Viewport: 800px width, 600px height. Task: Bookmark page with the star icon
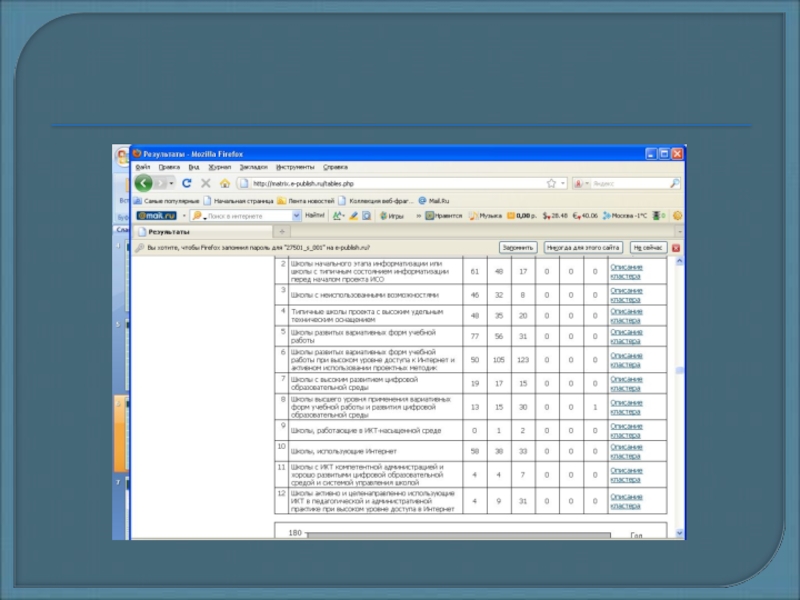(x=551, y=183)
